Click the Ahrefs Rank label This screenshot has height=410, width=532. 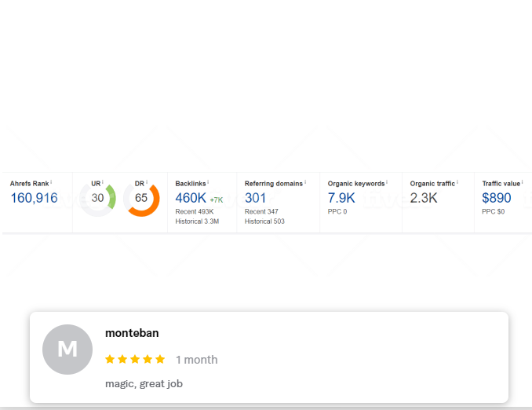point(30,184)
